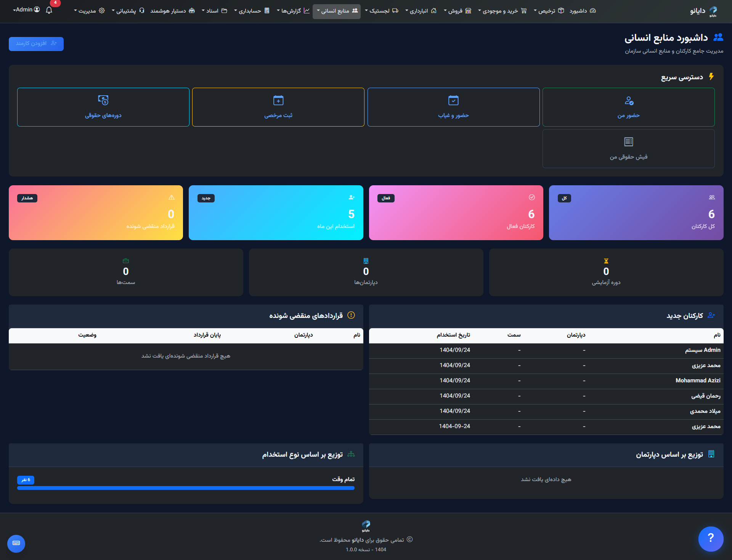732x560 pixels.
Task: Click the افزودن کارمند button
Action: click(x=36, y=43)
